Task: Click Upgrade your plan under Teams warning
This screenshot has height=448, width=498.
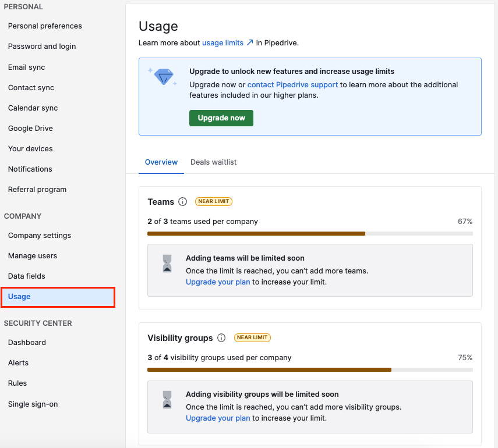Action: point(218,282)
